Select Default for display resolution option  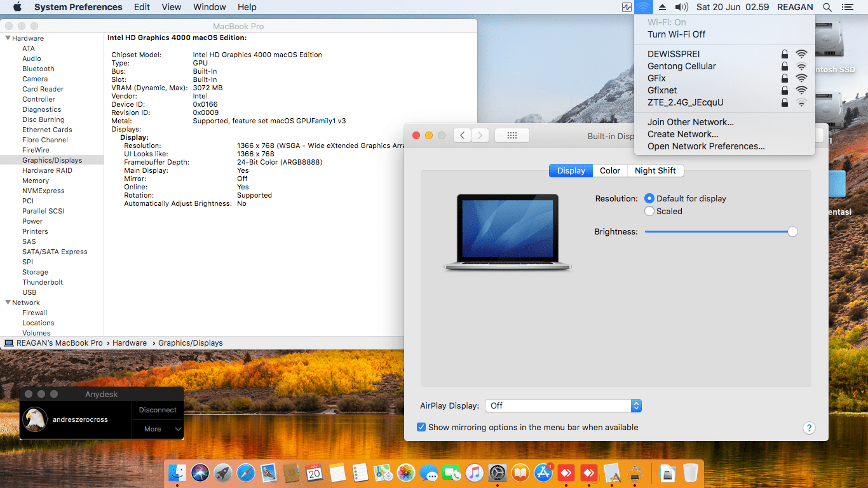click(649, 198)
